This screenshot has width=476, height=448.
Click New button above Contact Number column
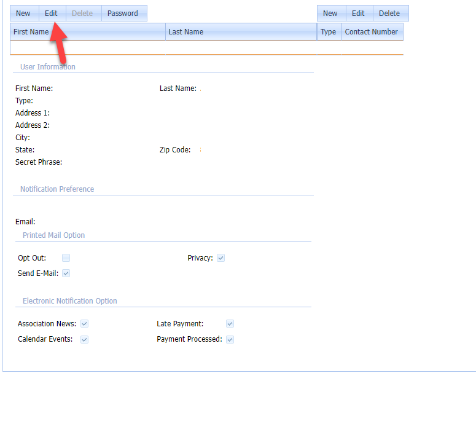click(x=332, y=14)
